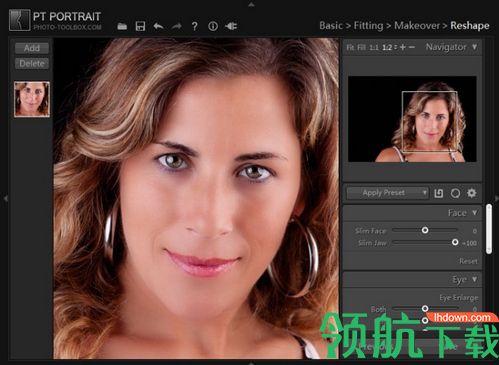Image resolution: width=499 pixels, height=365 pixels.
Task: Set zoom to Fill
Action: 362,48
